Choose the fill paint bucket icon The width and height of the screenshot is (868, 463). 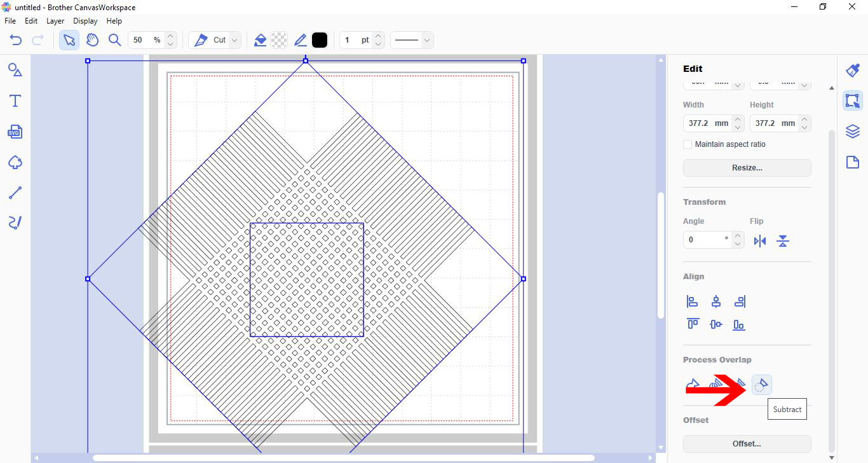[x=260, y=40]
